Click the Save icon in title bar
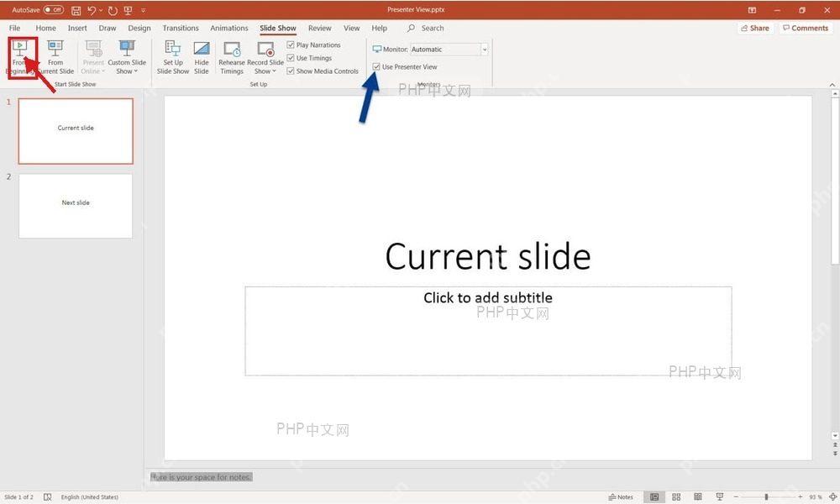Screen dimensions: 840x504 (x=76, y=10)
